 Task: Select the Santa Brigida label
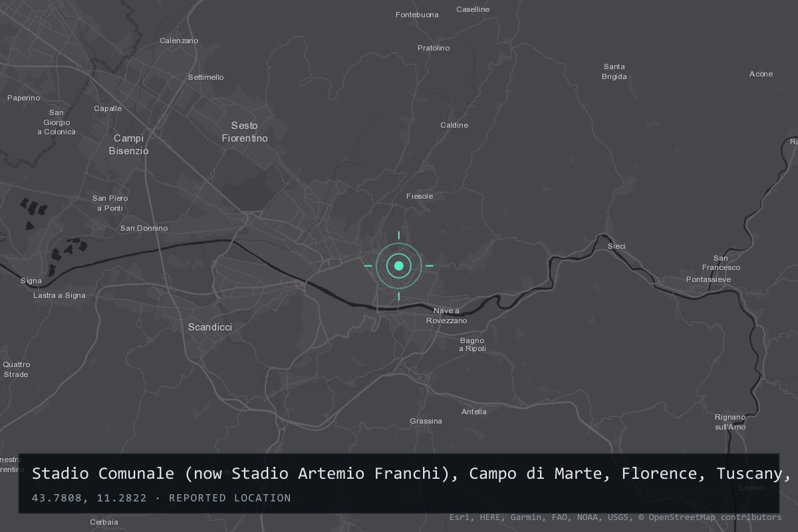pyautogui.click(x=614, y=71)
